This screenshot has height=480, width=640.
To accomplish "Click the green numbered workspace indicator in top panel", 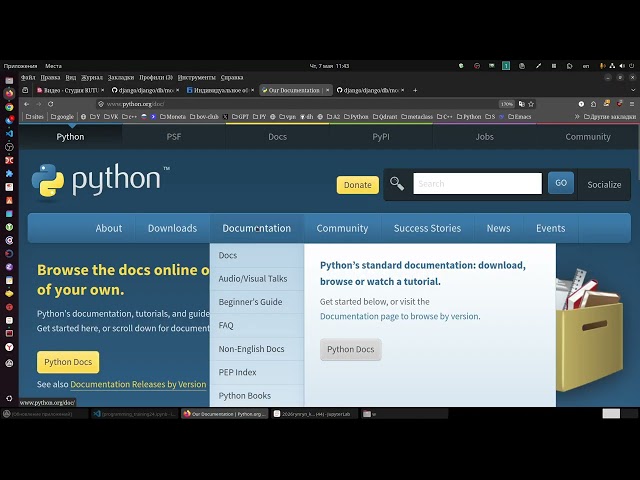I will point(506,66).
